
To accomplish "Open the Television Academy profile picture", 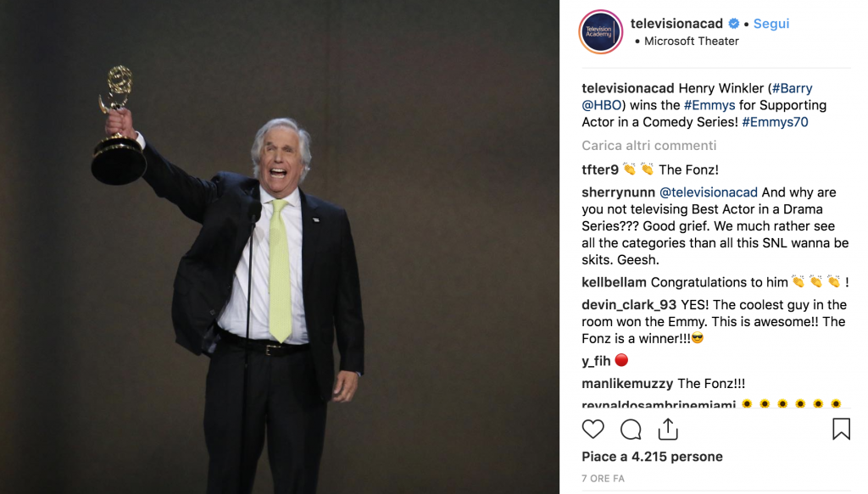I will tap(601, 31).
